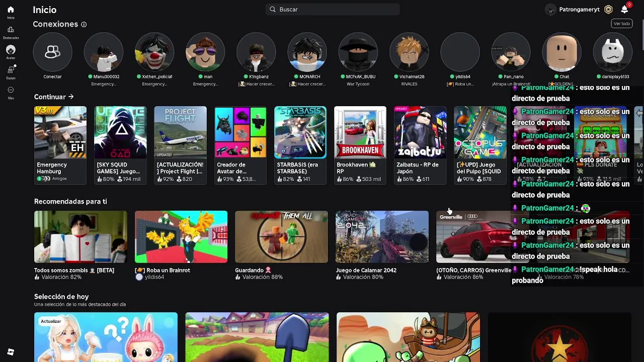Click the Ver todo button

click(621, 24)
